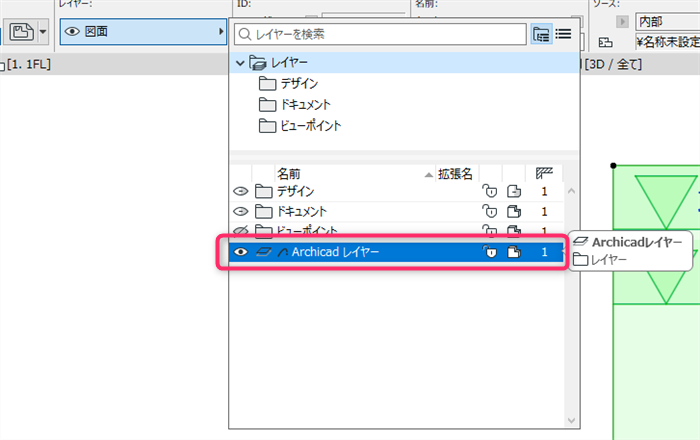Click the intersection number of ドキュメント row
This screenshot has height=440, width=700.
pyautogui.click(x=544, y=211)
